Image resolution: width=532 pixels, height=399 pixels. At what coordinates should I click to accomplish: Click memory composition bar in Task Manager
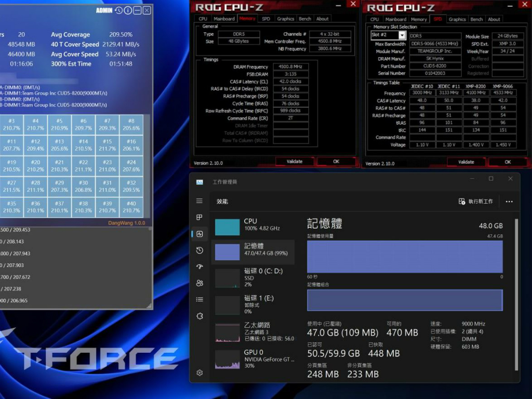click(x=405, y=300)
